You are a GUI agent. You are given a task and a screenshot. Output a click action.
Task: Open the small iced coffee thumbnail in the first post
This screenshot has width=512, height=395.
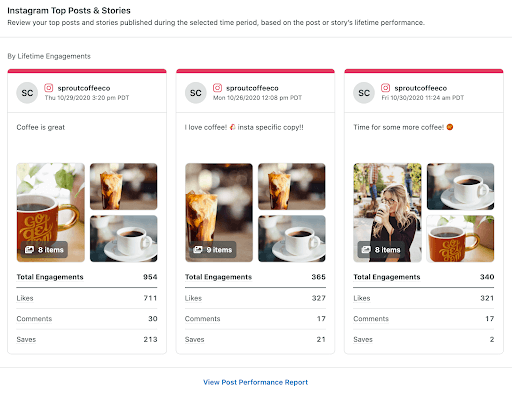[124, 186]
